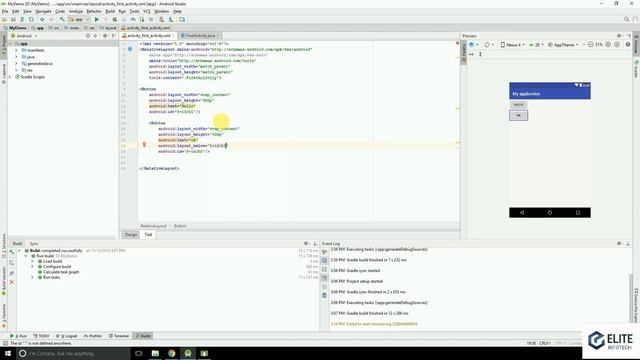Click Cortana search box in taskbar
The image size is (640, 360).
[73, 353]
